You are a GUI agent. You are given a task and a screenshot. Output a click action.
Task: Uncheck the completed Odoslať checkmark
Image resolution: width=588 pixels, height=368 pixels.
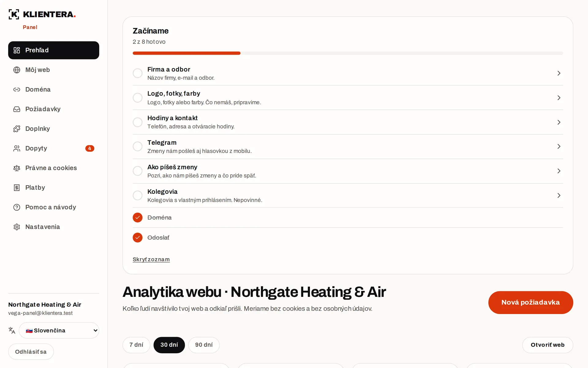coord(138,237)
